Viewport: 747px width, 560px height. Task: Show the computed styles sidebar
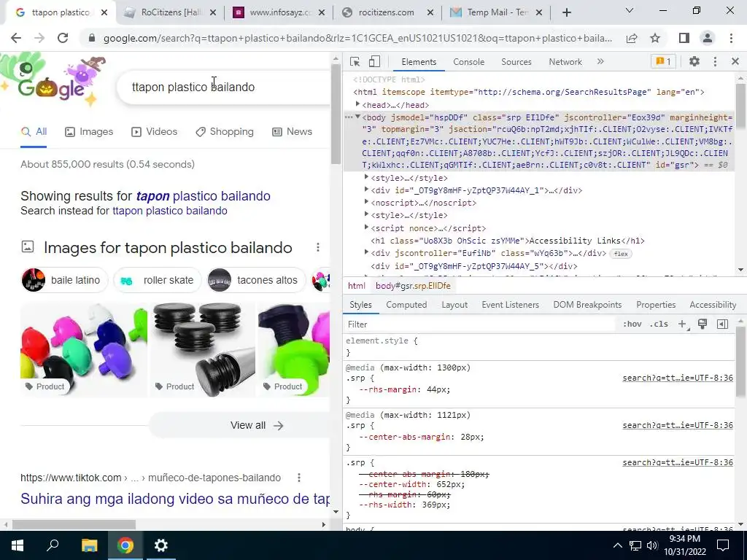722,324
